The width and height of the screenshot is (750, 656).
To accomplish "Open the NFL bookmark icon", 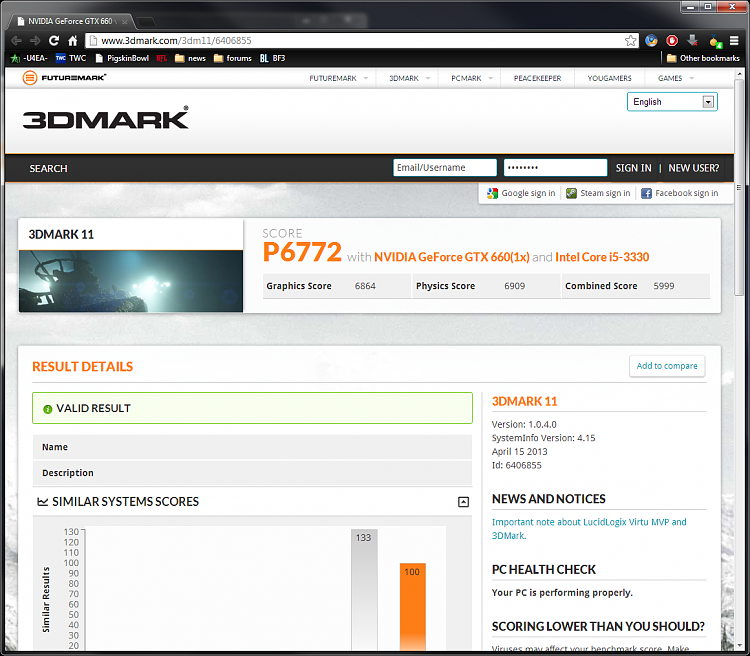I will tap(162, 58).
